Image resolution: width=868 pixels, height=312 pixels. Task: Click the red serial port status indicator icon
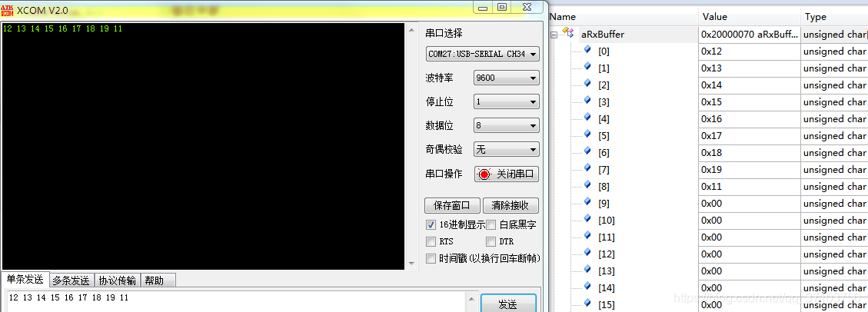[484, 174]
